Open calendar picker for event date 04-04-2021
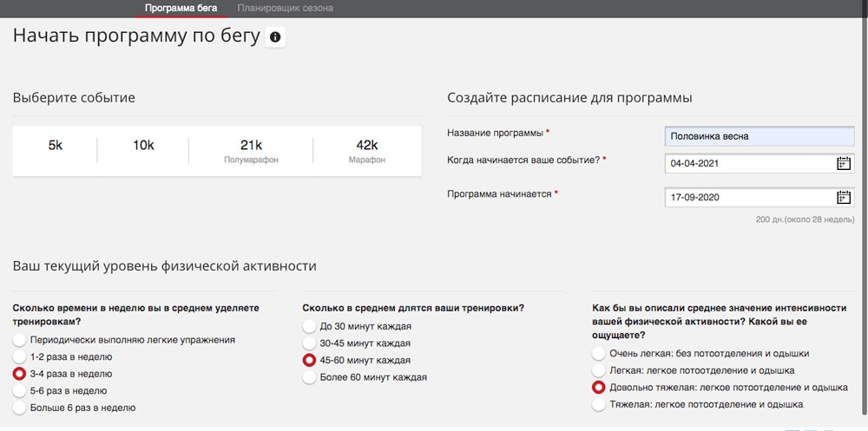The height and width of the screenshot is (431, 868). [843, 163]
